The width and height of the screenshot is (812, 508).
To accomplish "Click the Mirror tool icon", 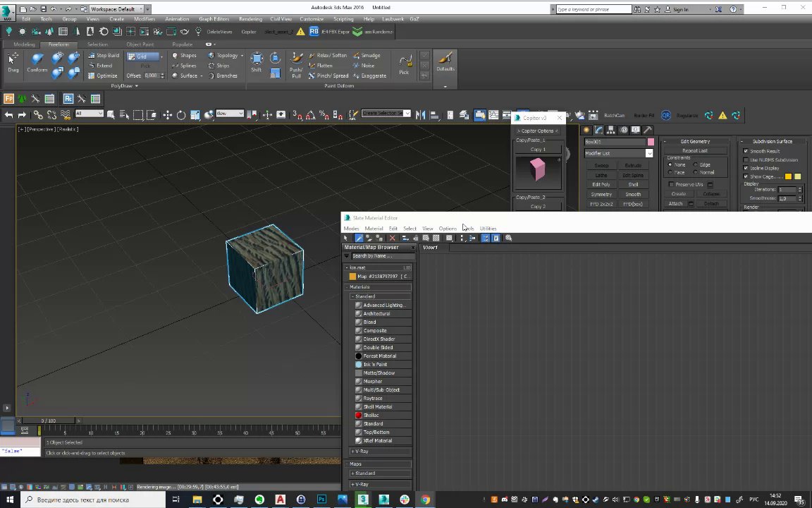I will tap(420, 115).
